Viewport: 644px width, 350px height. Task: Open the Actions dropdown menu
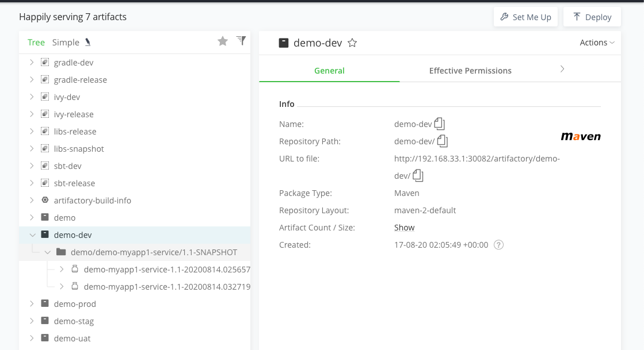pyautogui.click(x=597, y=43)
